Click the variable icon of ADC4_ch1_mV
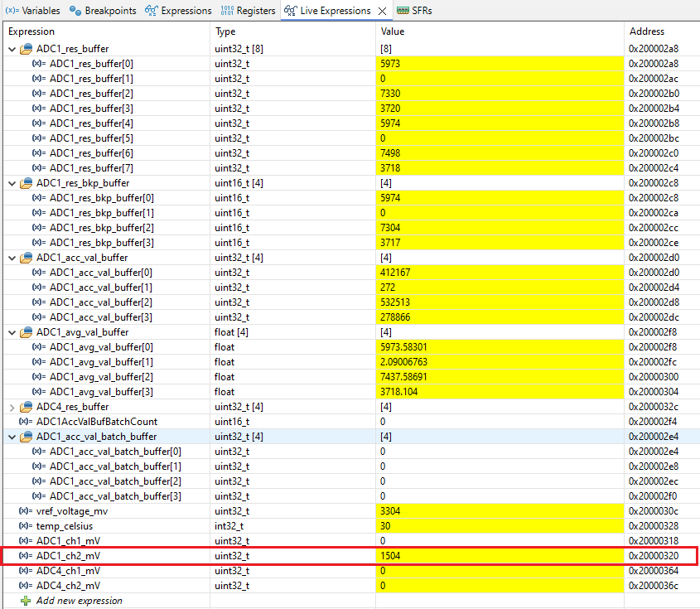Image resolution: width=700 pixels, height=609 pixels. click(26, 571)
